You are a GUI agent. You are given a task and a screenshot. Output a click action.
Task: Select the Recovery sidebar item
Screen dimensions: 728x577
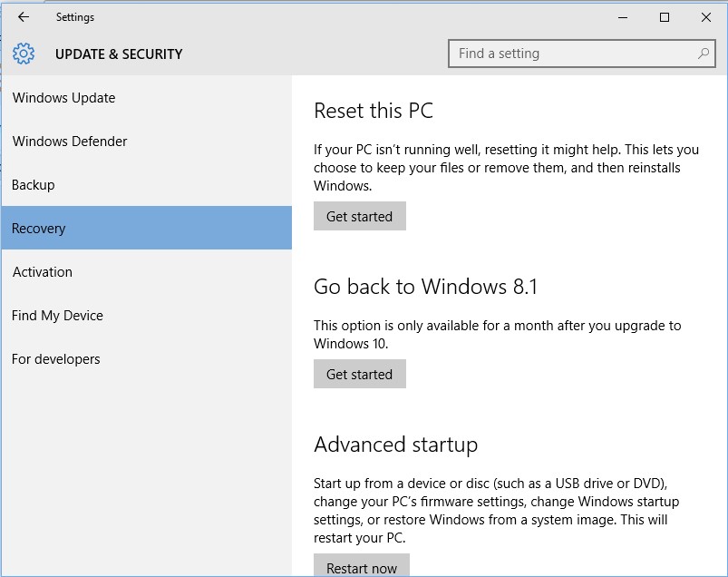(147, 228)
